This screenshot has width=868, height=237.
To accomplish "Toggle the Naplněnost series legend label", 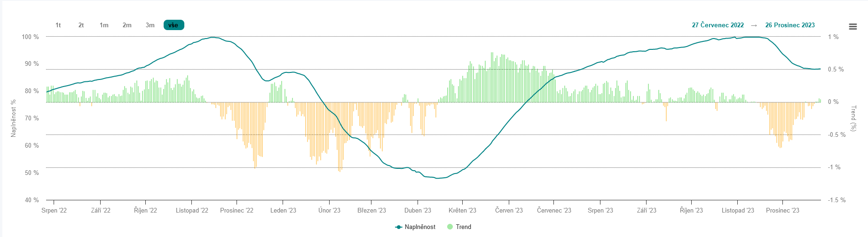I will 420,227.
